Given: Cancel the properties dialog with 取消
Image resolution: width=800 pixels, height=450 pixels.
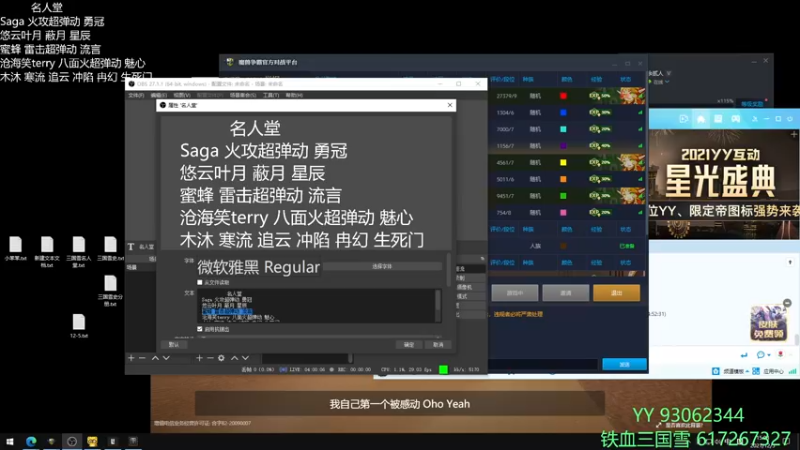Looking at the screenshot, I should click(438, 345).
